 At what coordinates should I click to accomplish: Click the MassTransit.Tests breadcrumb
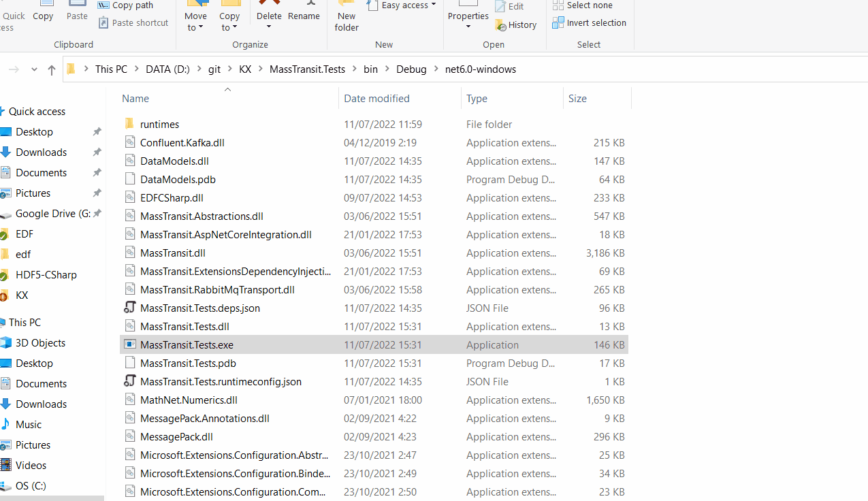(x=307, y=69)
